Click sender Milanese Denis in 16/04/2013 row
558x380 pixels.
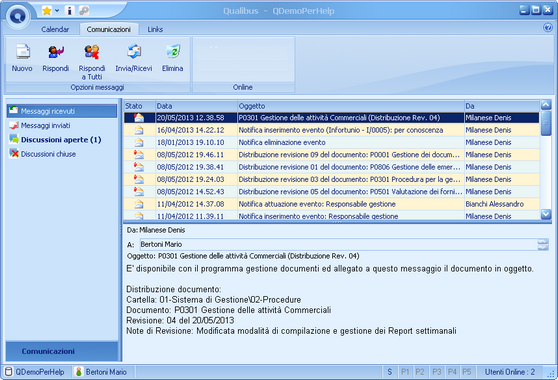pyautogui.click(x=488, y=130)
